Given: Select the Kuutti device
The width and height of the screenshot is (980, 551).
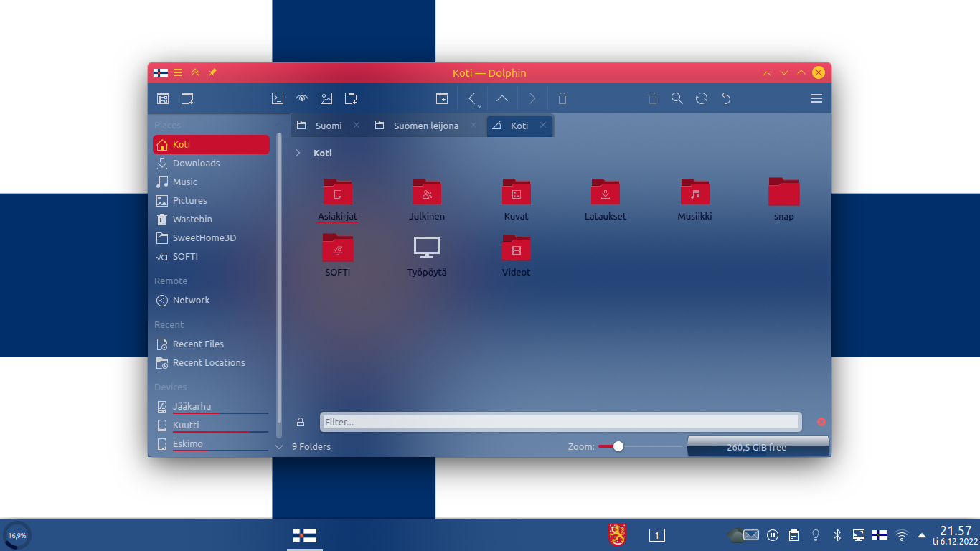Looking at the screenshot, I should [211, 425].
